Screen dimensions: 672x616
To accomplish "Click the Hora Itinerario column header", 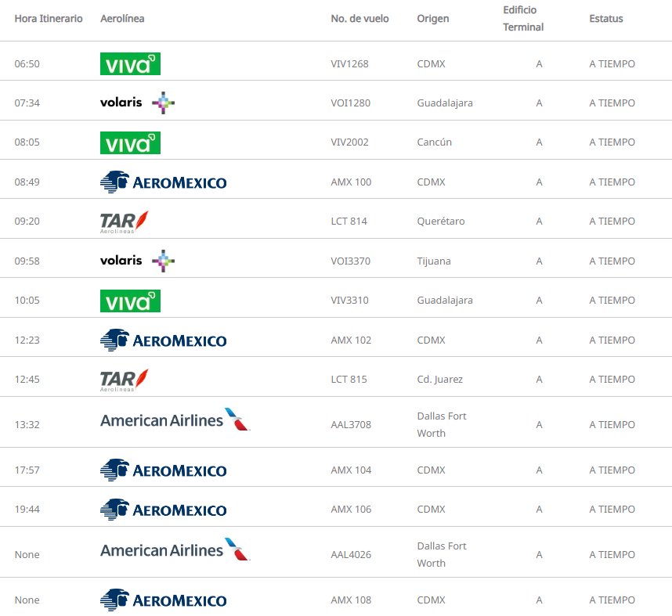I will click(x=49, y=19).
